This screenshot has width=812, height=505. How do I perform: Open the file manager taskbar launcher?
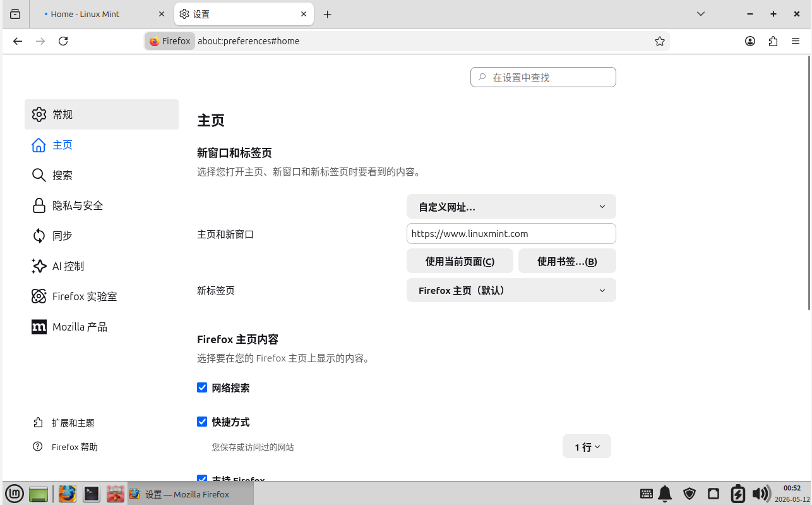click(115, 494)
